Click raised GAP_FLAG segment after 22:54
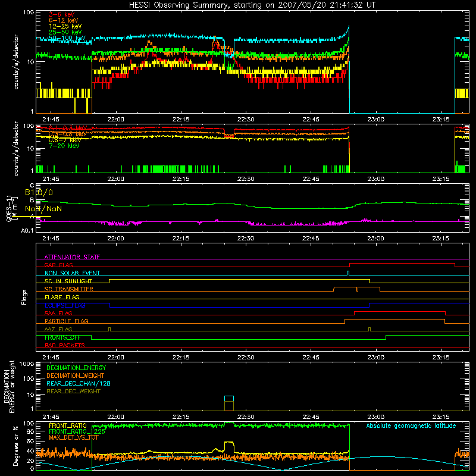Viewport: 476px width, 476px height. point(402,264)
